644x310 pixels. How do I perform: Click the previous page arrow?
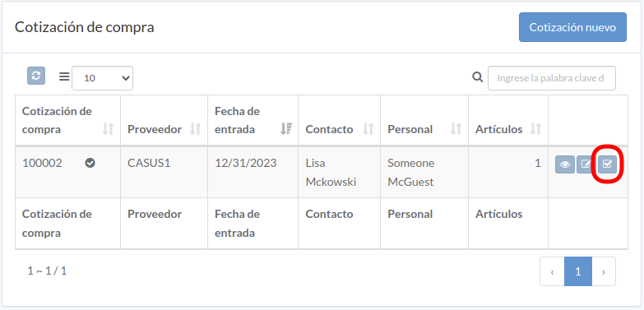553,271
